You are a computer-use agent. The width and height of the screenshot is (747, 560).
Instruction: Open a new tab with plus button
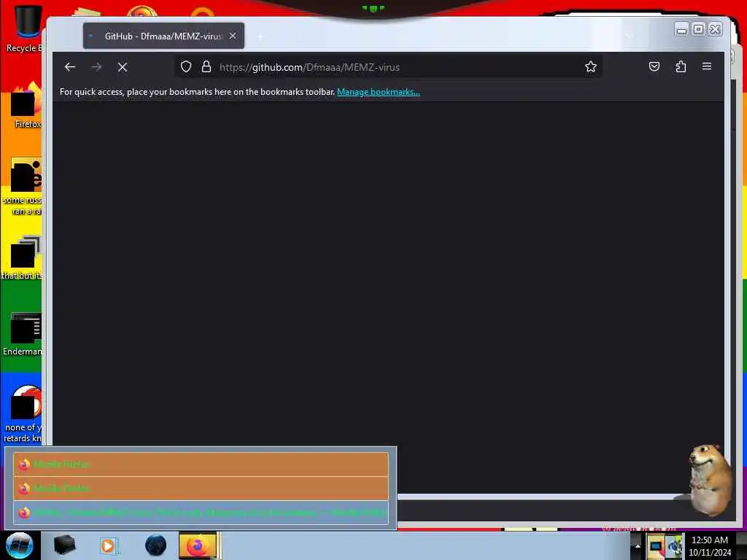pyautogui.click(x=260, y=36)
